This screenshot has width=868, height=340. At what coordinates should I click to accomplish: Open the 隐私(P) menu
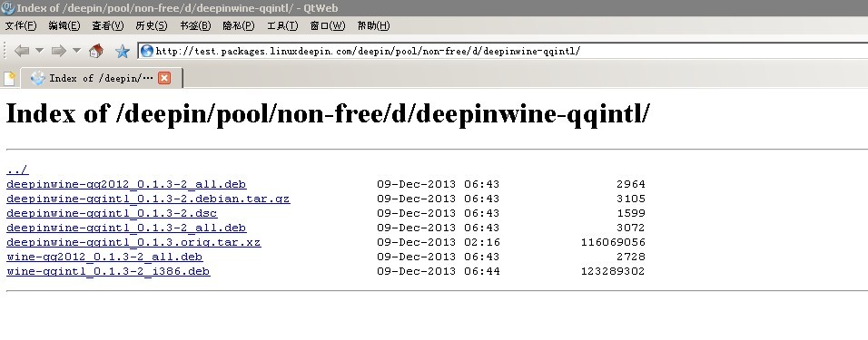(239, 25)
